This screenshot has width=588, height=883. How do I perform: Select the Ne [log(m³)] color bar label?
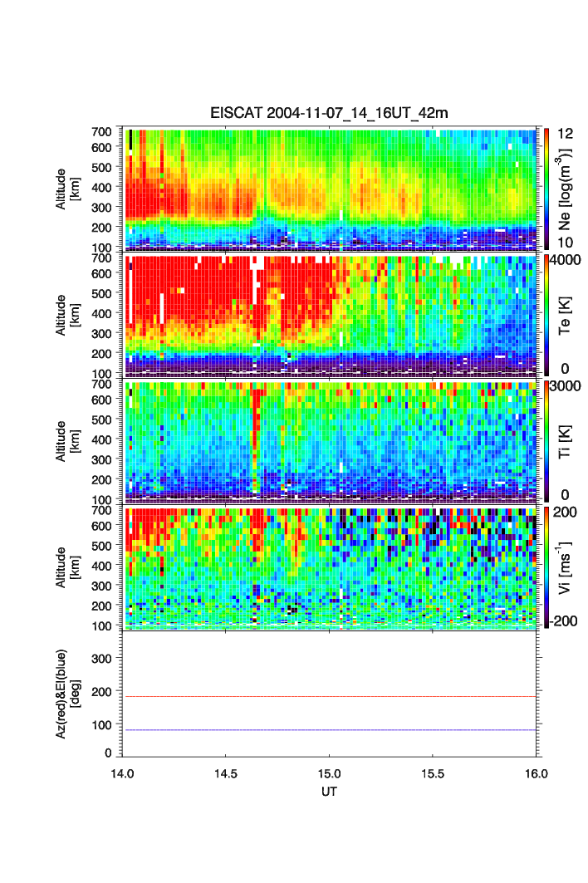tap(566, 189)
